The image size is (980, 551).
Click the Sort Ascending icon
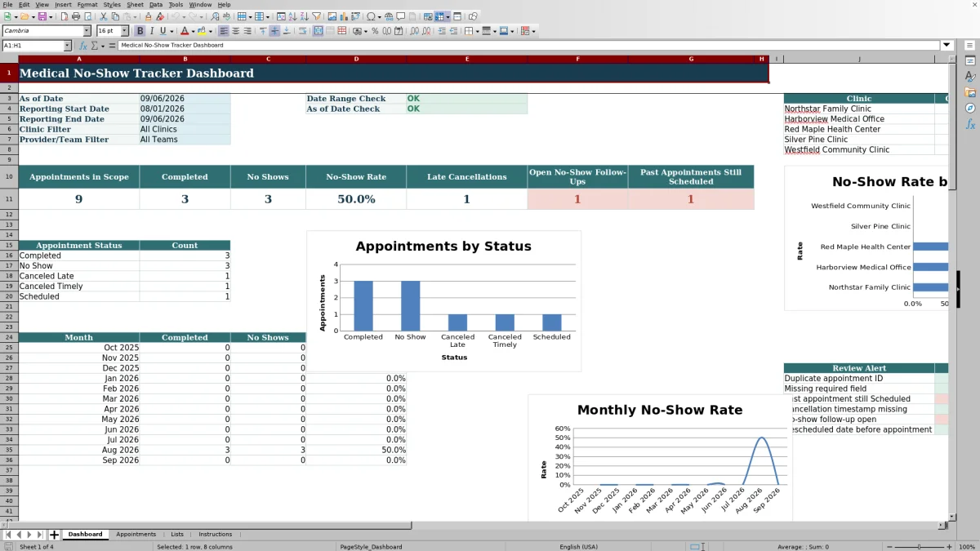click(292, 16)
